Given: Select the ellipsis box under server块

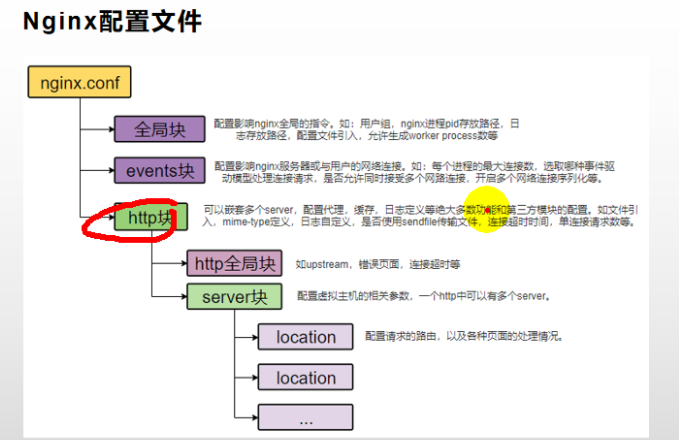Looking at the screenshot, I should (x=306, y=417).
